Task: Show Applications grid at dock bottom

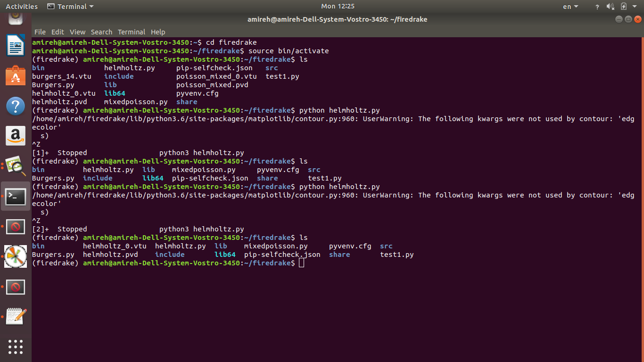Action: click(x=16, y=346)
